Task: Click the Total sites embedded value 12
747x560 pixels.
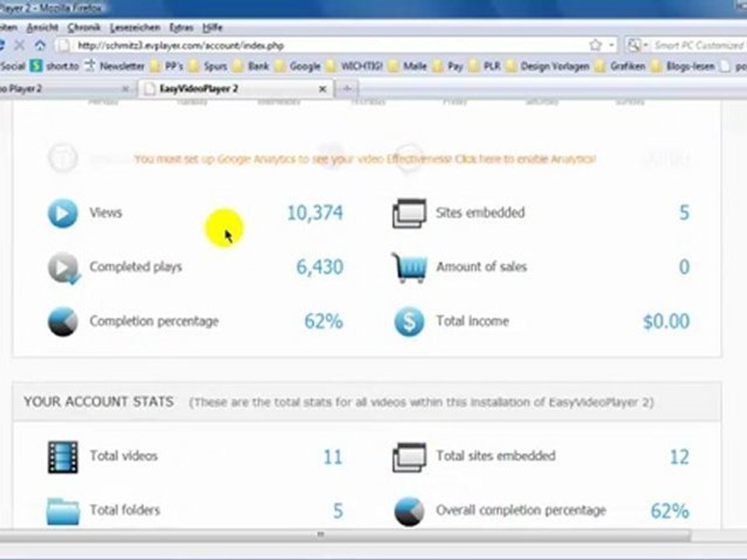Action: pos(679,457)
